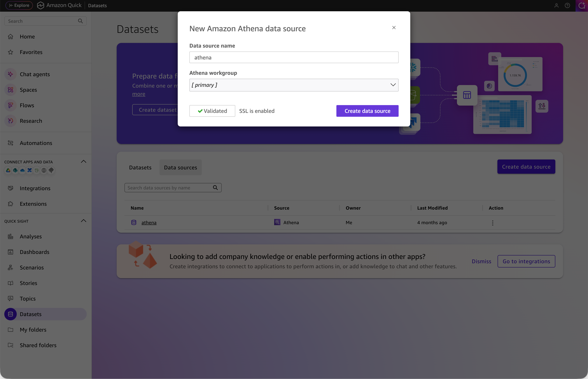Open the Athena workgroup dropdown

[x=294, y=85]
